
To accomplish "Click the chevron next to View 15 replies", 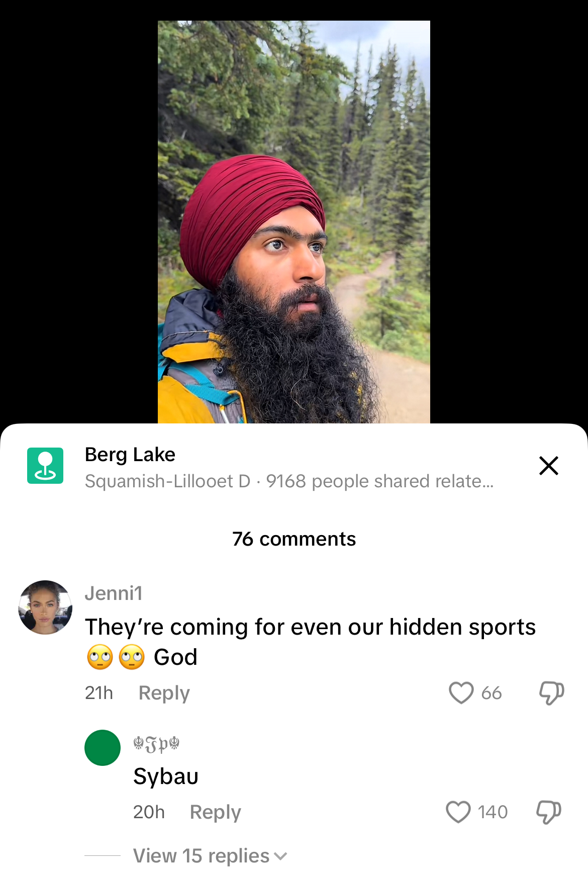I will pos(281,856).
